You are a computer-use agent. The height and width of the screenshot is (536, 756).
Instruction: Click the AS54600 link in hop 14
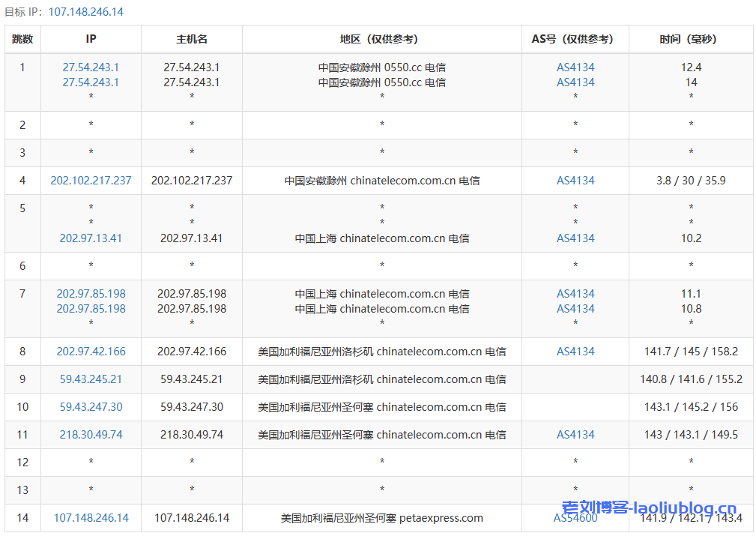(x=575, y=518)
